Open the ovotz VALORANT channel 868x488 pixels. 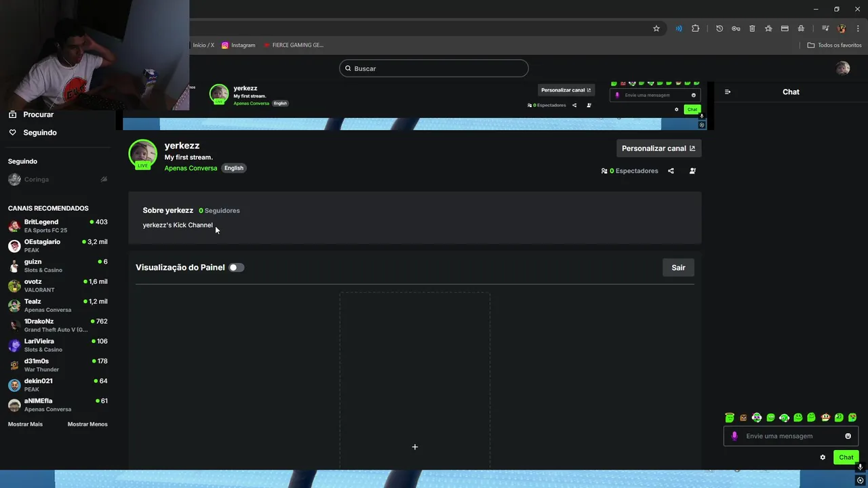pyautogui.click(x=58, y=285)
